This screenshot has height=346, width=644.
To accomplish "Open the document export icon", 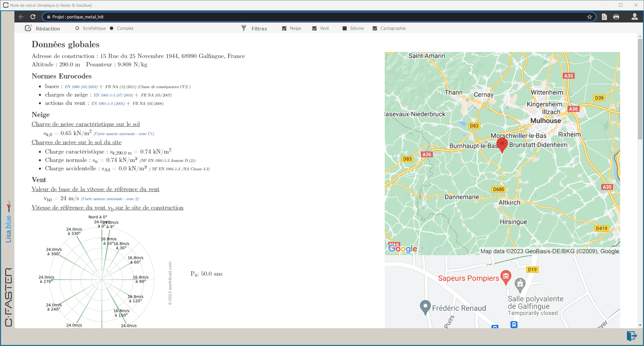I will point(604,17).
